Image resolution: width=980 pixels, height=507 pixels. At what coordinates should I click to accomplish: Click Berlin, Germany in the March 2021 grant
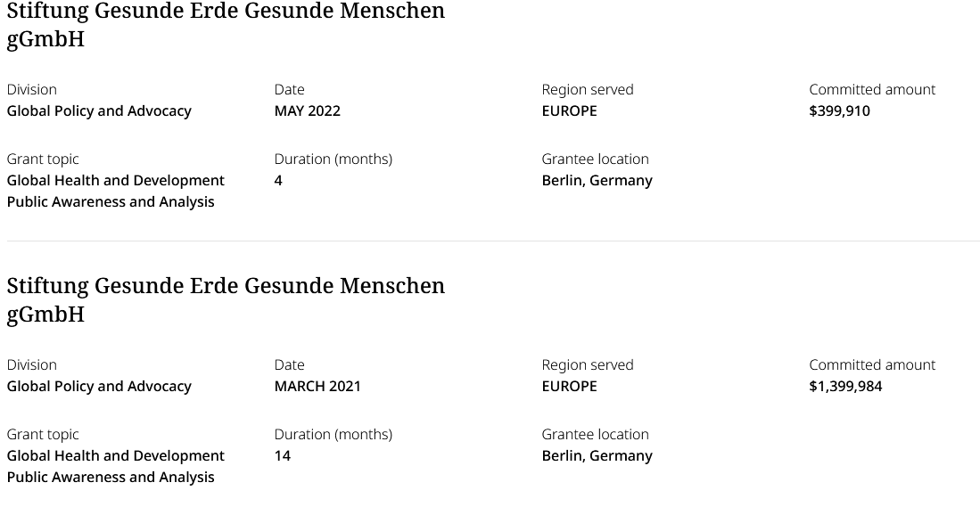click(x=597, y=455)
